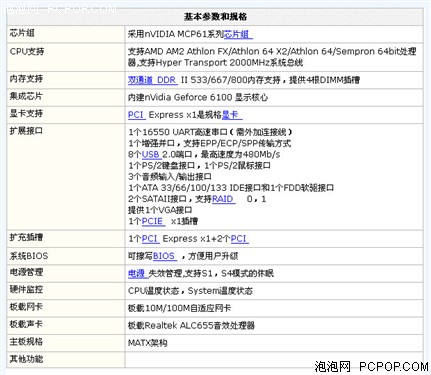
Task: Click the nVidia Geforce 6100 text
Action: click(198, 97)
